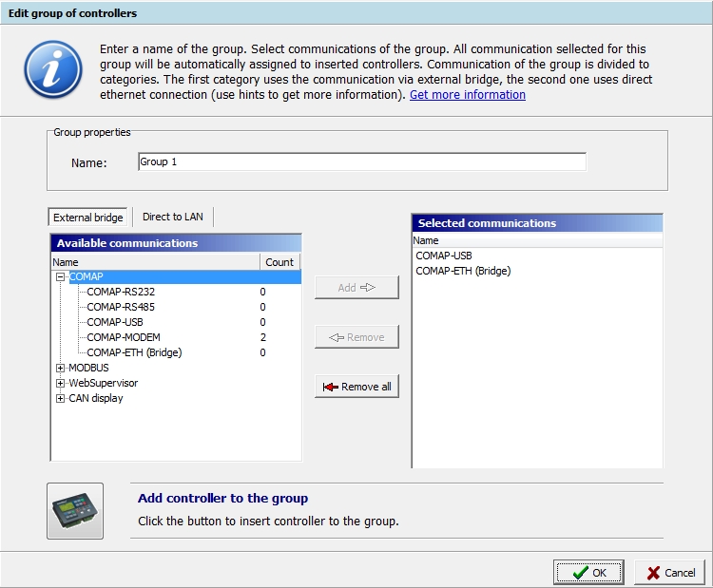Switch to the Direct to LAN tab
The image size is (713, 588).
tap(172, 217)
